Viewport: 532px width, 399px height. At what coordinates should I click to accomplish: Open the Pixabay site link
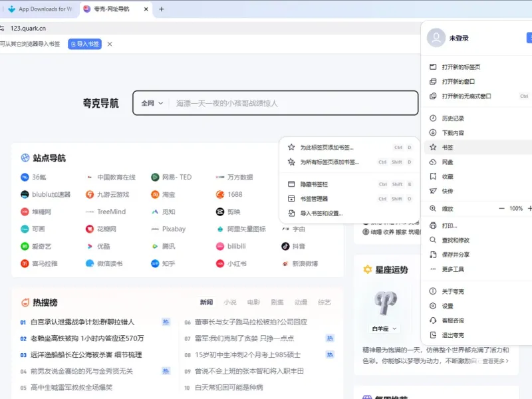tap(174, 229)
